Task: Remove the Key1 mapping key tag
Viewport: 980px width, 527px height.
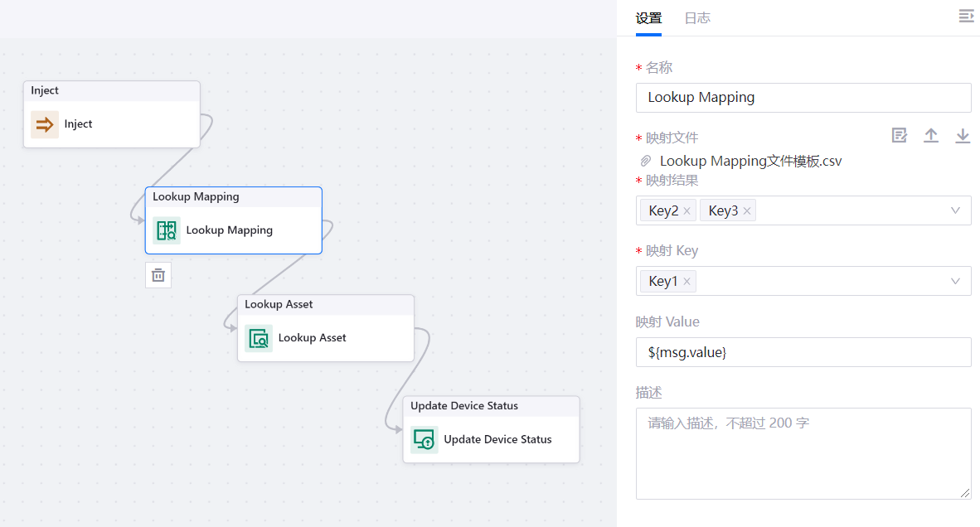Action: pos(686,280)
